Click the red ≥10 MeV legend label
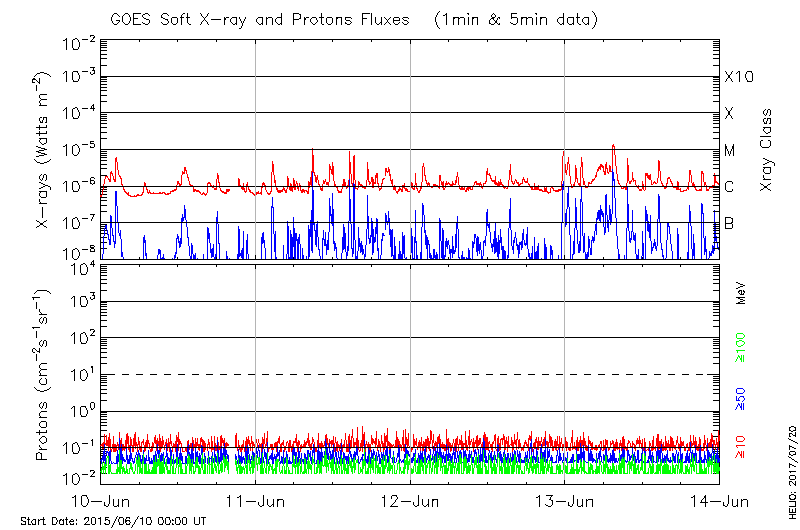Image resolution: width=800 pixels, height=530 pixels. [741, 447]
